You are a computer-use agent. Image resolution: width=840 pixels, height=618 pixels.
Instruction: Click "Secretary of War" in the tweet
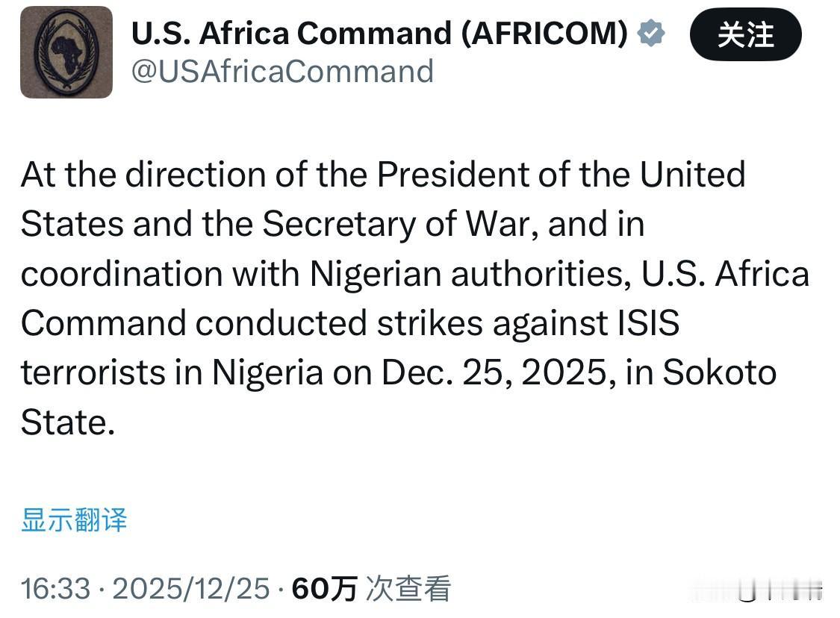399,224
